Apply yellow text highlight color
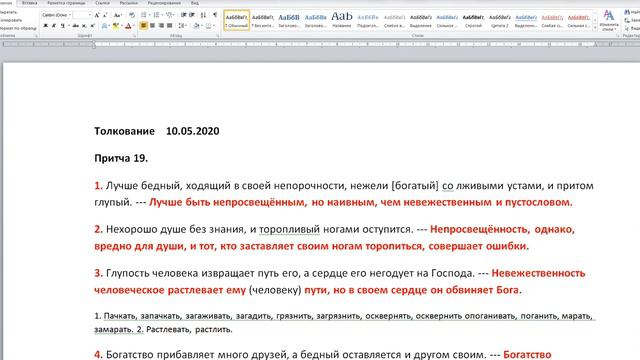 (116, 26)
